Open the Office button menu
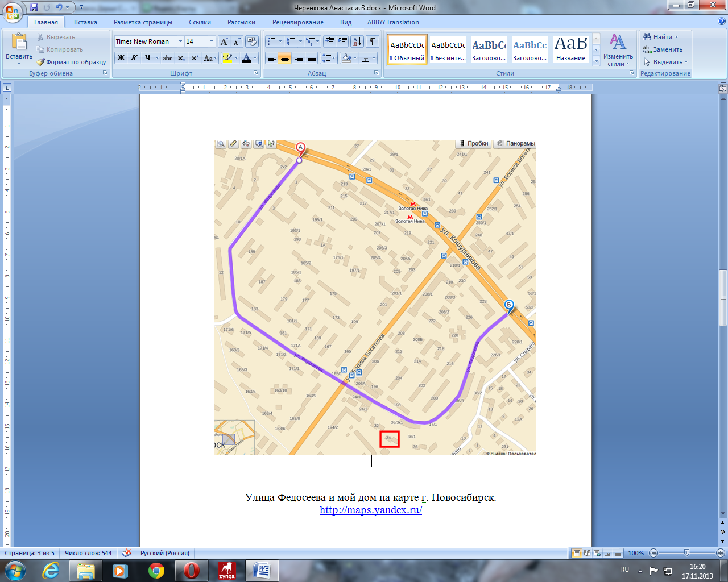The height and width of the screenshot is (582, 728). pos(13,11)
